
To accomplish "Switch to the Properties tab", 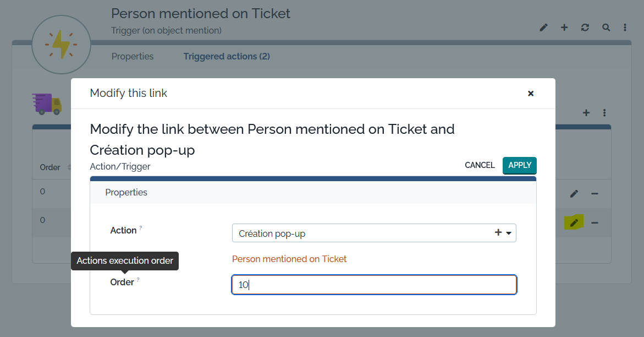I will click(x=133, y=56).
